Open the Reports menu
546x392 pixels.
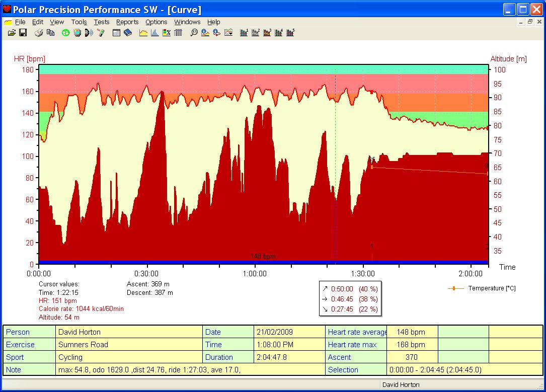pyautogui.click(x=127, y=22)
